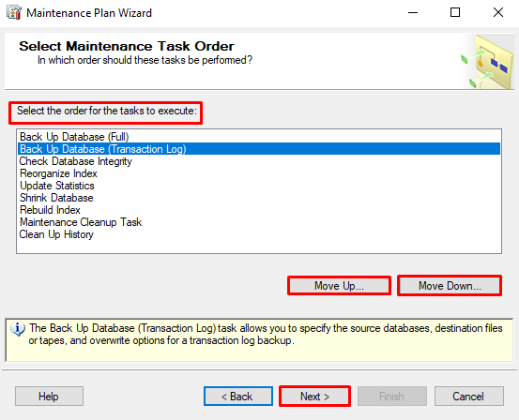Select Maintenance Cleanup Task in list
519x420 pixels.
coord(259,222)
